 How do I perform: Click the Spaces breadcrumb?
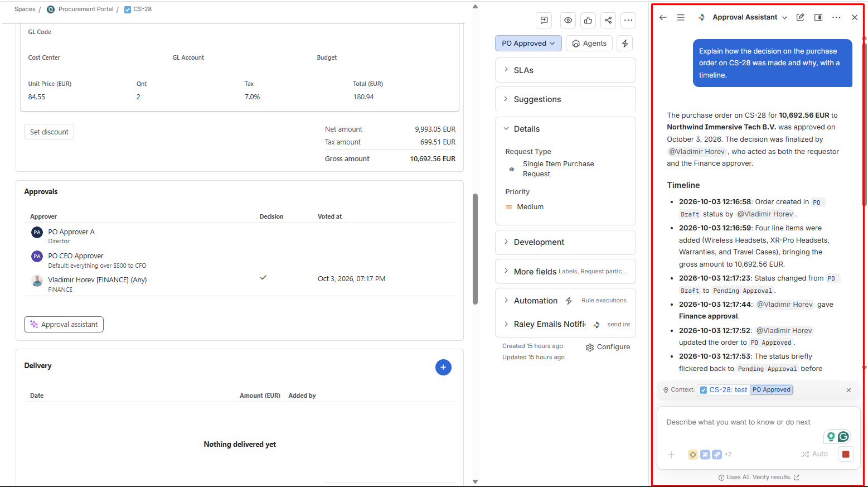(25, 9)
